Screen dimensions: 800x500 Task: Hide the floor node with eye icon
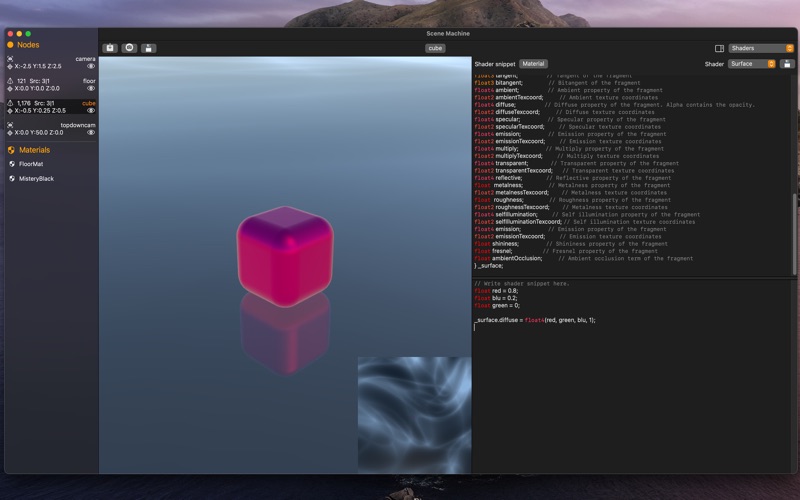(91, 88)
